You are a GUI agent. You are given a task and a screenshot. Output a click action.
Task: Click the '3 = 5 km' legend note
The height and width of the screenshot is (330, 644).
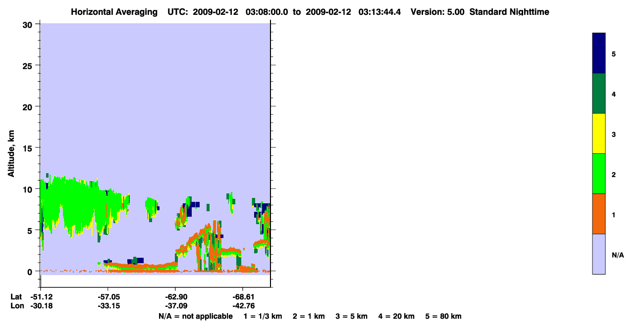click(x=352, y=316)
